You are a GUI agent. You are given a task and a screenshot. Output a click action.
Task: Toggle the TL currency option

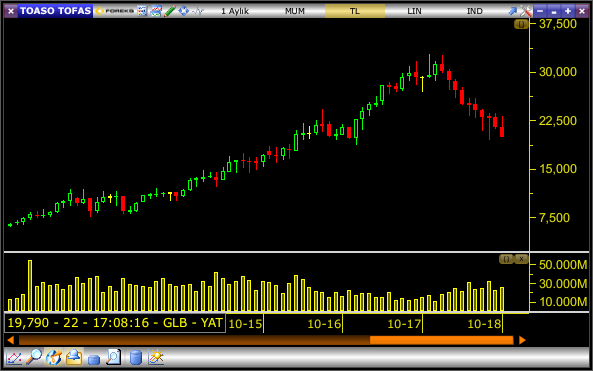(355, 11)
